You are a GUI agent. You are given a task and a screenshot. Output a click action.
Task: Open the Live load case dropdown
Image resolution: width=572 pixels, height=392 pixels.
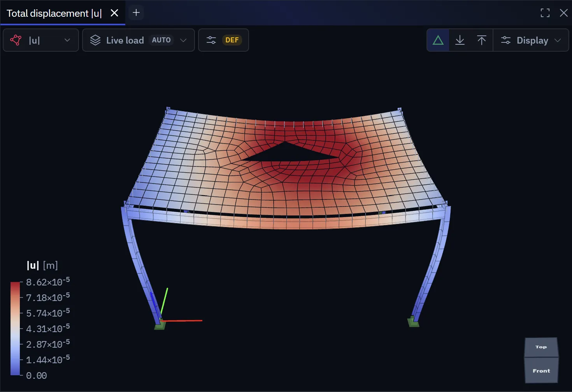pyautogui.click(x=138, y=40)
